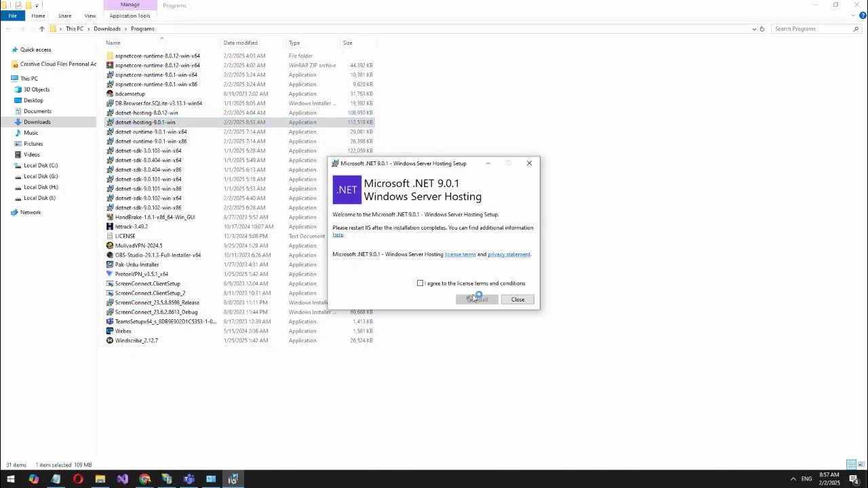This screenshot has height=488, width=868.
Task: Open the Pictures folder in sidebar
Action: point(33,144)
